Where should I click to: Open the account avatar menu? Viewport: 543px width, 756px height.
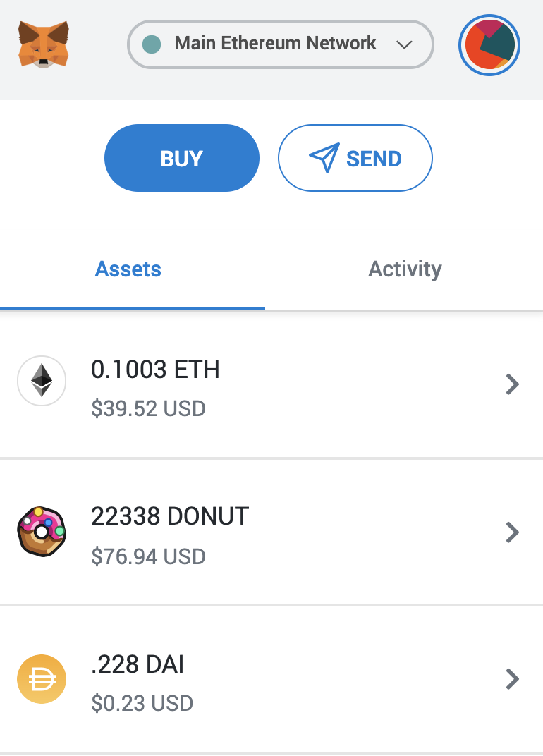point(489,45)
